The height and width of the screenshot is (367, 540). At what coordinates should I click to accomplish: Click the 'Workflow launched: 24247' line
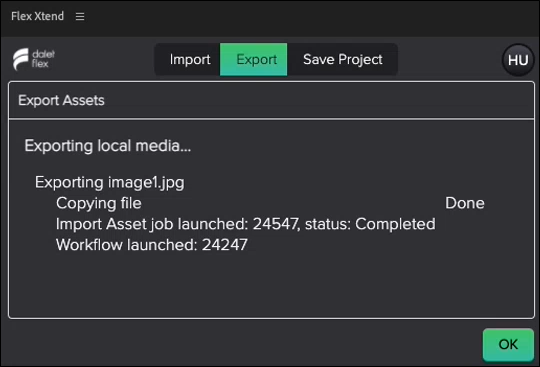[x=152, y=245]
